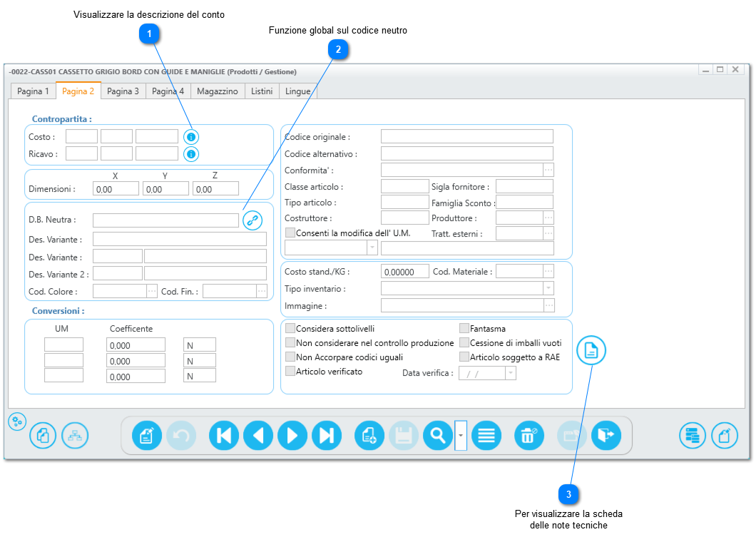The height and width of the screenshot is (542, 756).
Task: Click the save floppy disk icon
Action: [x=404, y=436]
